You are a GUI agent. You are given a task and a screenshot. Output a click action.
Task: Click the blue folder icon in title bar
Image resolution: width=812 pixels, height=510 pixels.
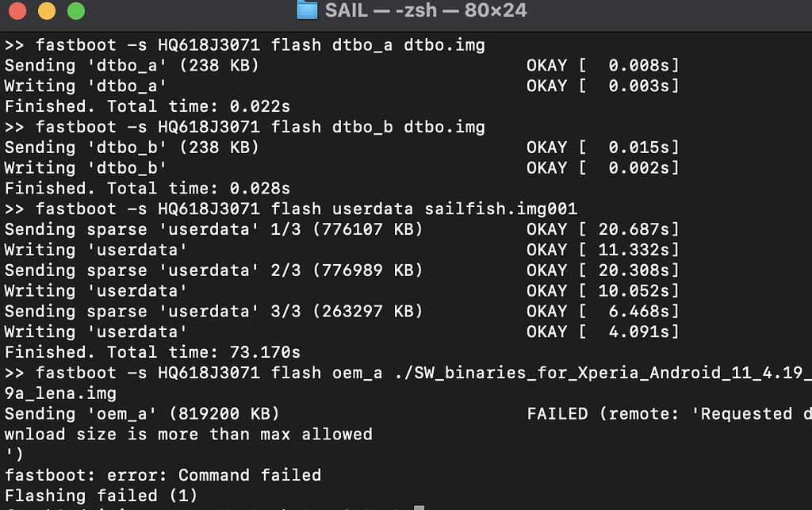pos(306,11)
